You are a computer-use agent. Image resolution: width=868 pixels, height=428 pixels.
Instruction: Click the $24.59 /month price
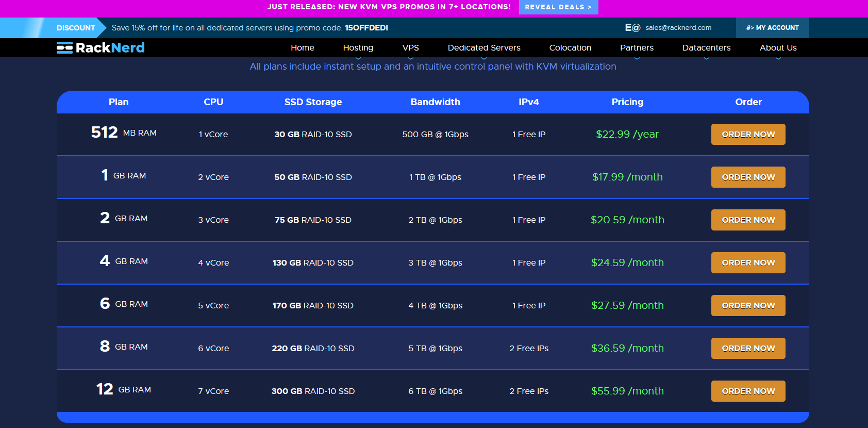[x=627, y=263]
